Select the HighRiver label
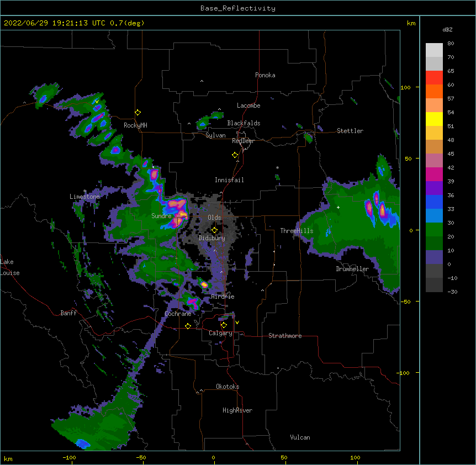476x465 pixels. click(237, 410)
